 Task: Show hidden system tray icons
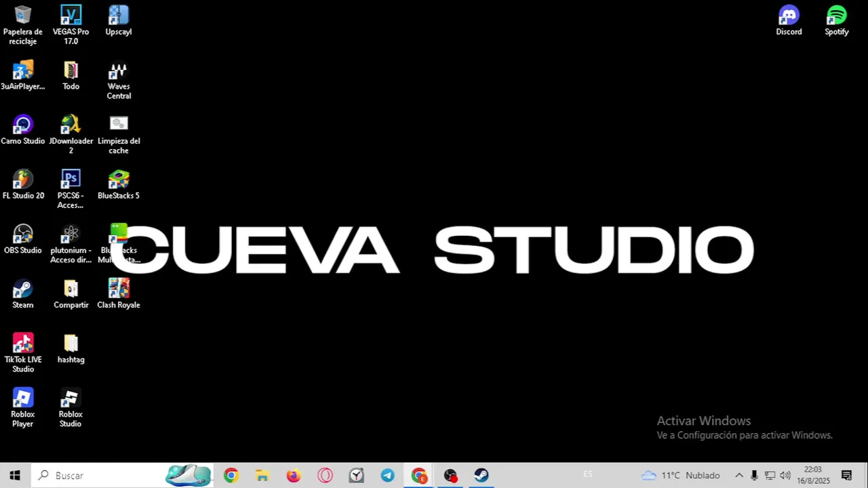[x=738, y=475]
